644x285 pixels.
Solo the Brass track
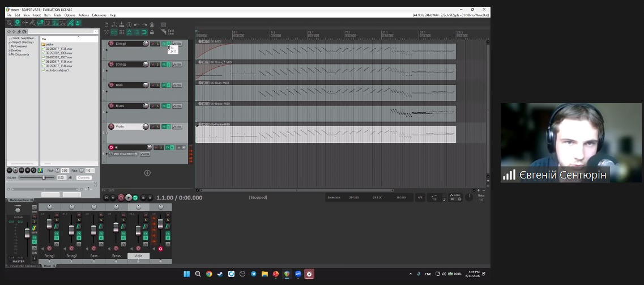157,106
